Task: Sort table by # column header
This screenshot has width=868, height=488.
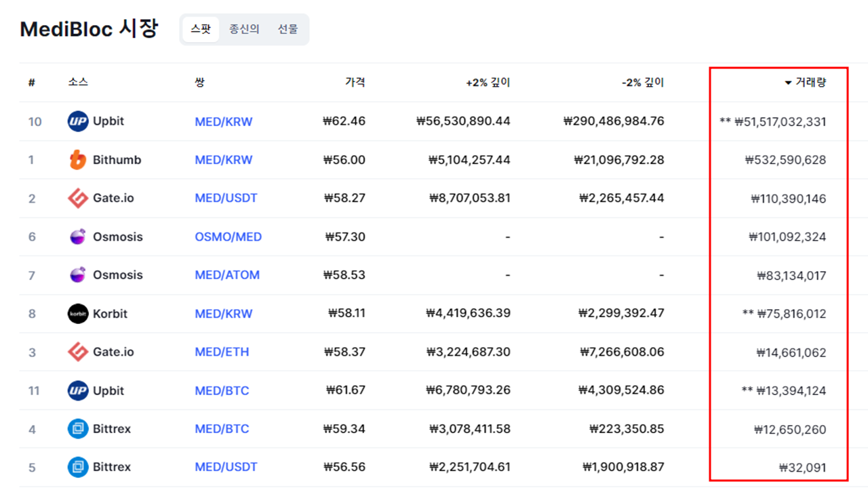Action: pyautogui.click(x=31, y=83)
